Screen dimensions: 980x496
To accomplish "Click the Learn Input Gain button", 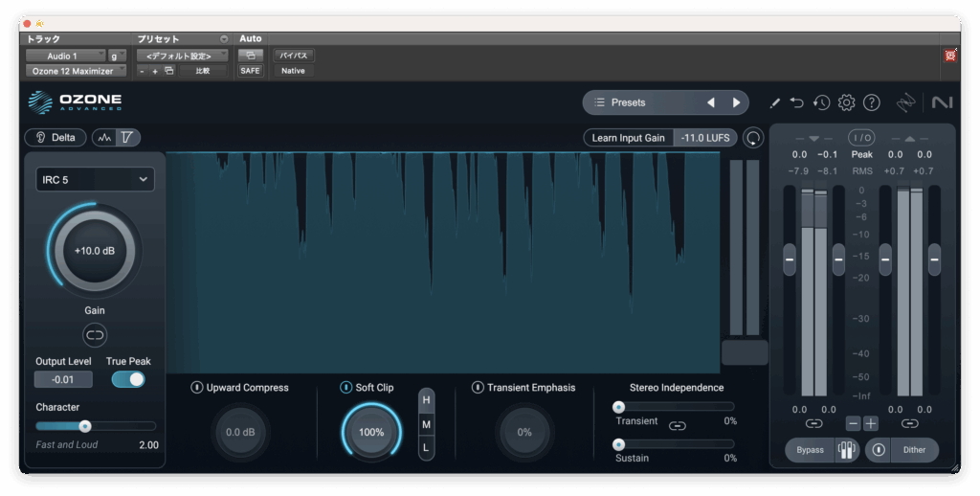I will pos(628,138).
